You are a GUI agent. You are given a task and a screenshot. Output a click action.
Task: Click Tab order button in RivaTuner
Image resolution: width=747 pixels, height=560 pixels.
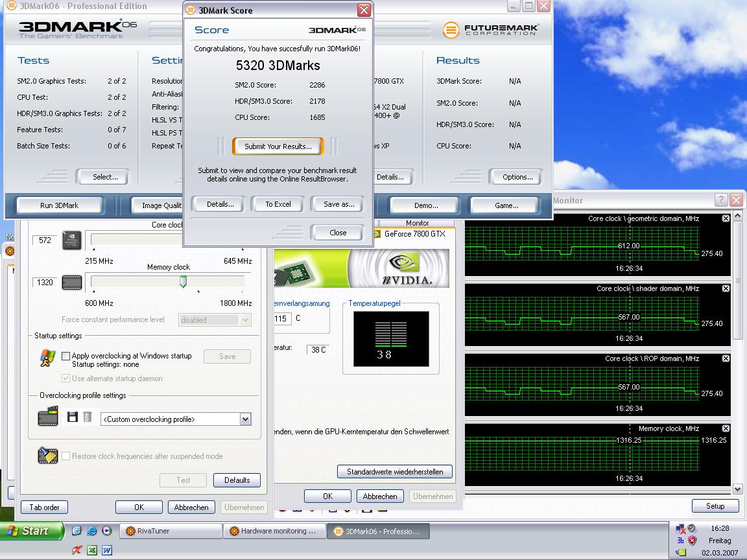click(x=44, y=507)
